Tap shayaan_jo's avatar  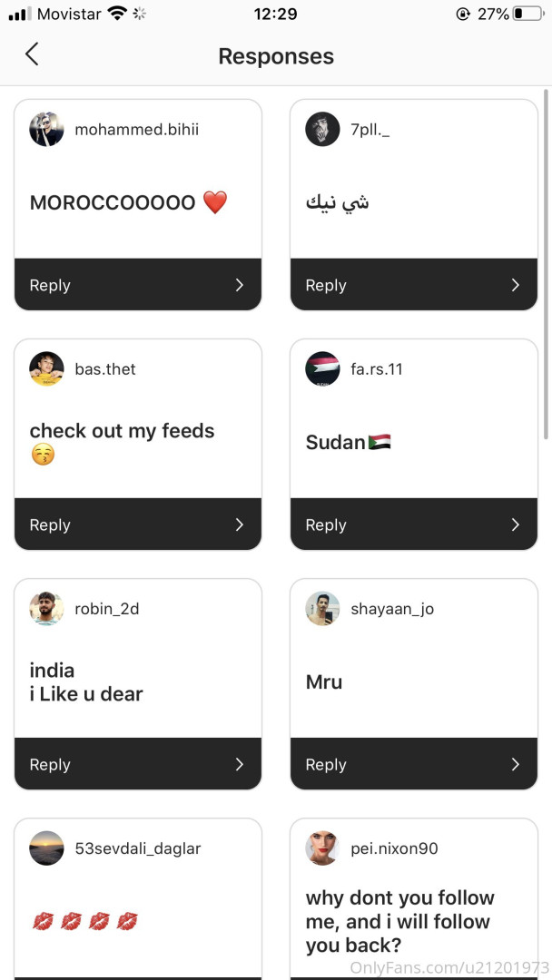322,609
